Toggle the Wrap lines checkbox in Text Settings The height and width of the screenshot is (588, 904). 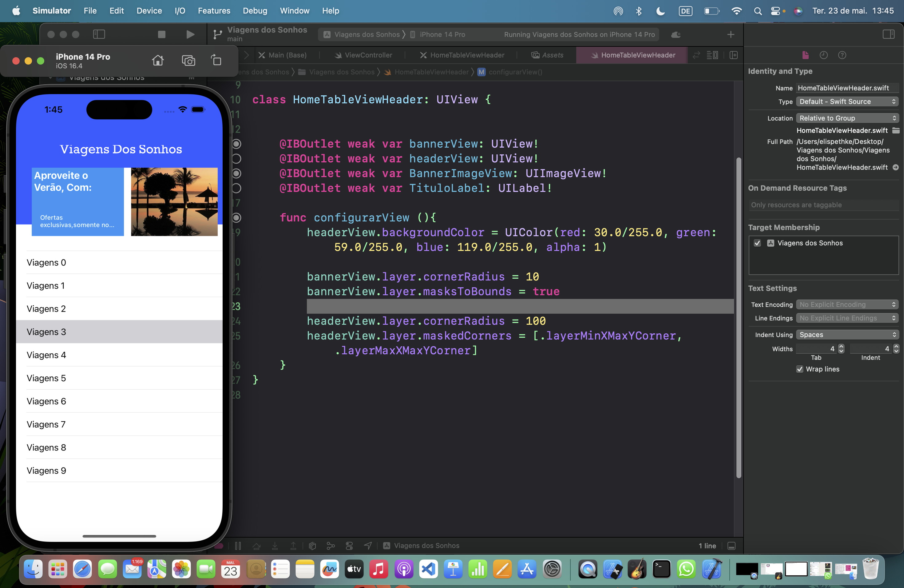coord(800,369)
